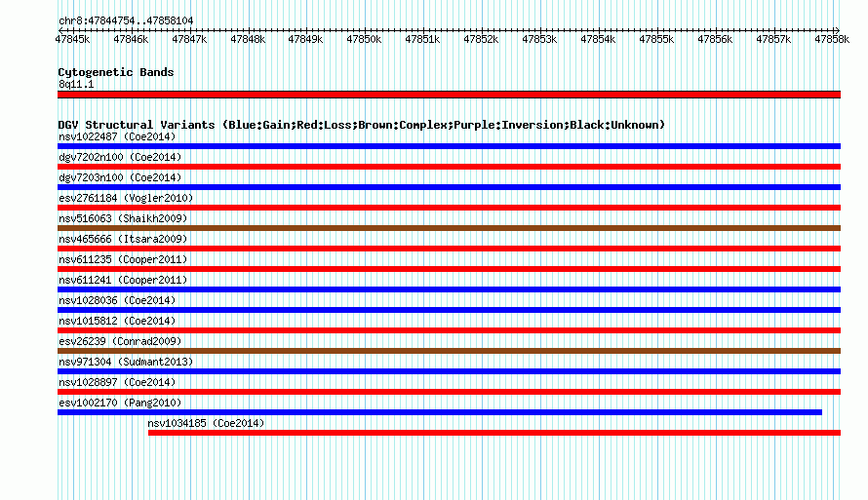Click the brown nsv516063 complex bar
The width and height of the screenshot is (868, 500).
point(449,228)
